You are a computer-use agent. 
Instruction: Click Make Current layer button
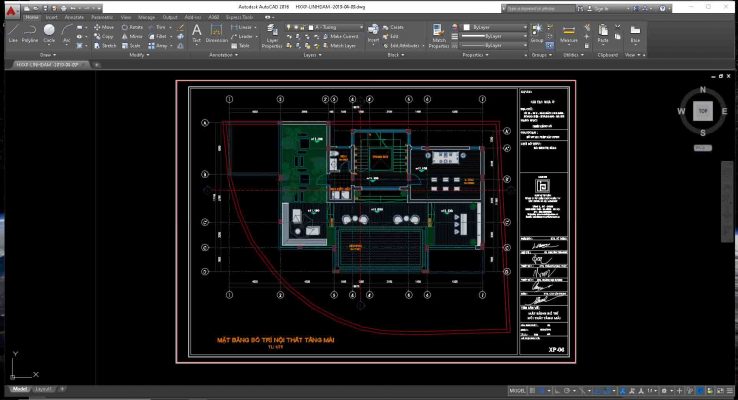[341, 36]
